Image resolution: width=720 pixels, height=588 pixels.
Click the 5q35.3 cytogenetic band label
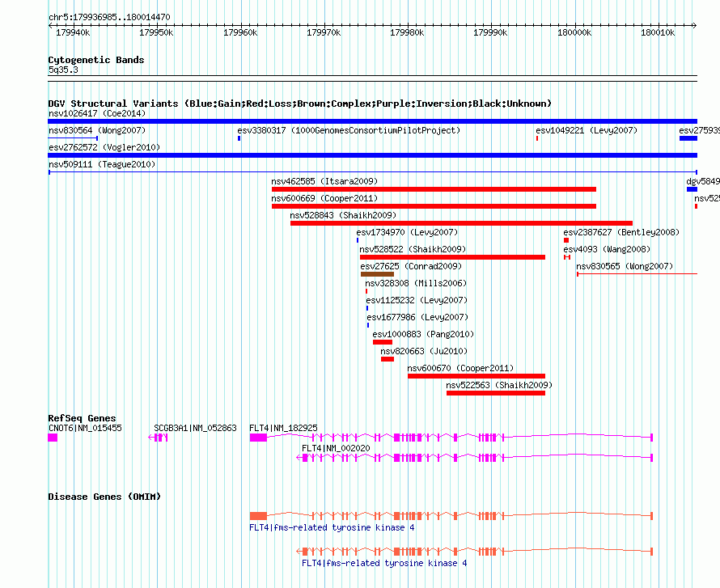coord(63,70)
